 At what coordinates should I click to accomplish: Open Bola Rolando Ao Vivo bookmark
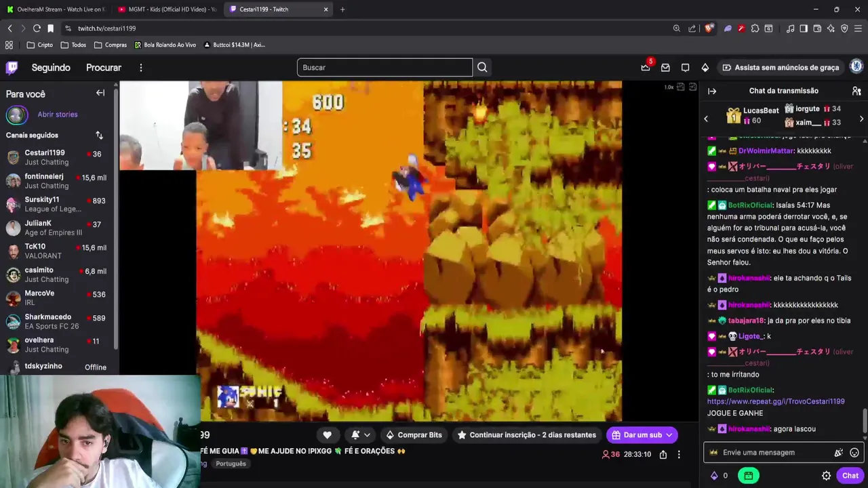tap(165, 45)
